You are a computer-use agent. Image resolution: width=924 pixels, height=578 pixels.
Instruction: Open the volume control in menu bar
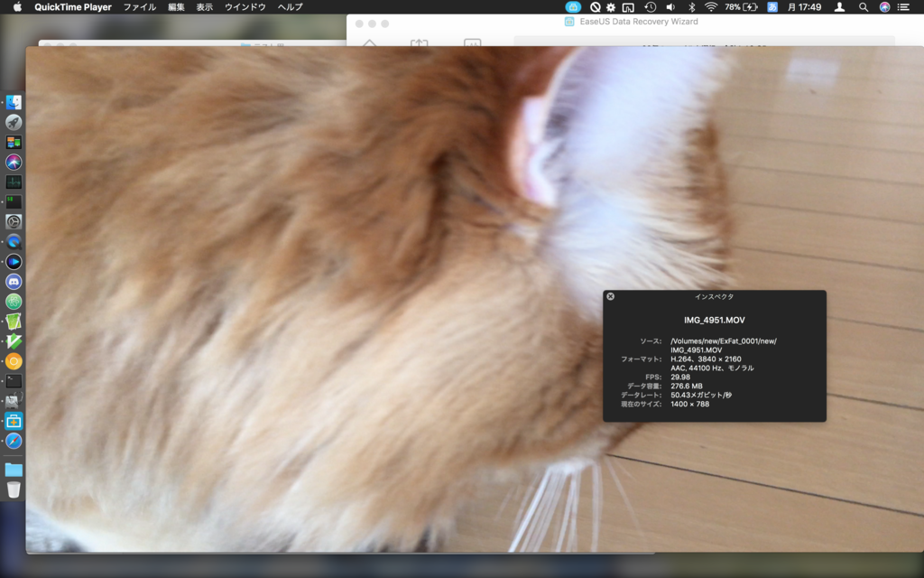(x=670, y=7)
